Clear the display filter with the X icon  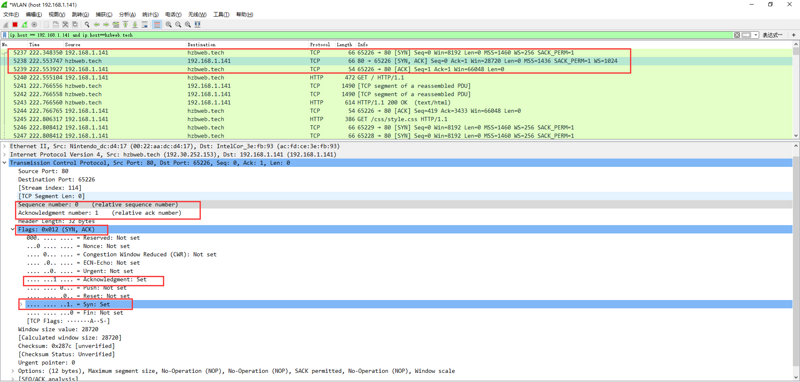(737, 35)
